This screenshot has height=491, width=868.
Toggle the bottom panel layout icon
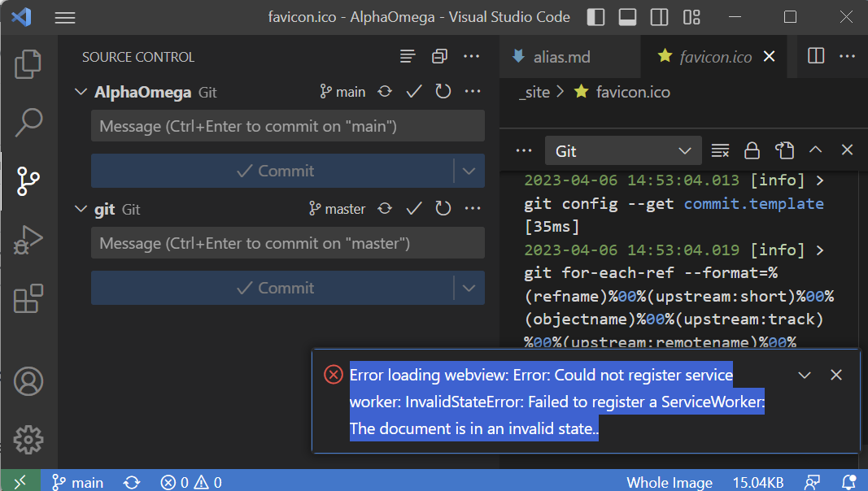[627, 17]
